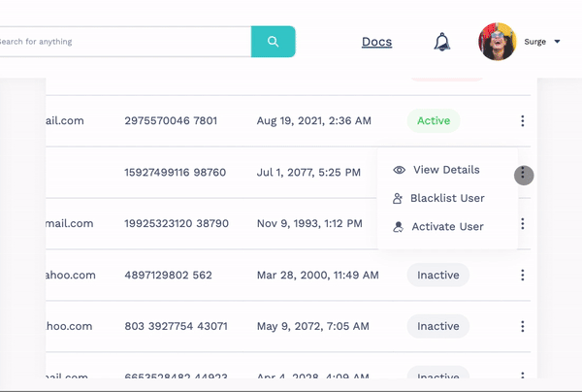Click the date Nov 9, 1993, 1:12 PM
The image size is (582, 392).
(x=308, y=223)
